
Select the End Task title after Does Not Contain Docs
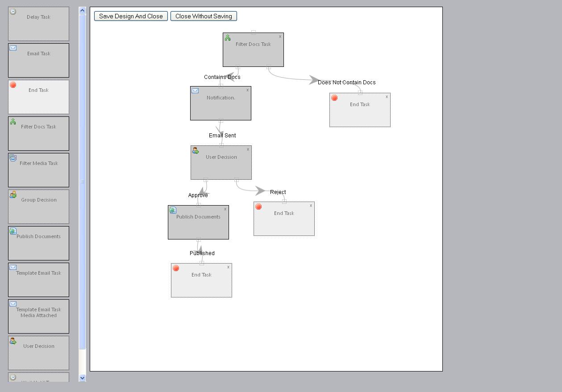(x=360, y=104)
